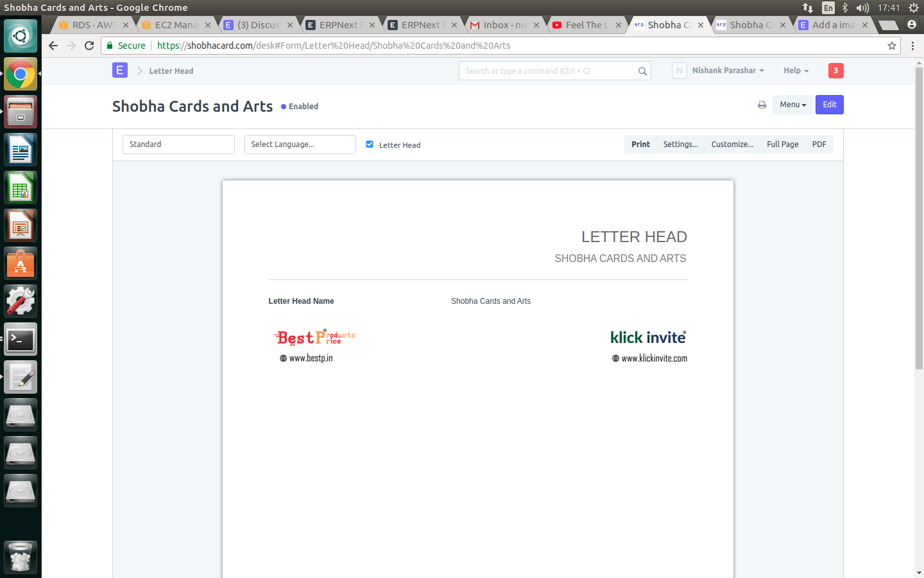
Task: Switch to the (3) Discuss tab
Action: pos(258,25)
